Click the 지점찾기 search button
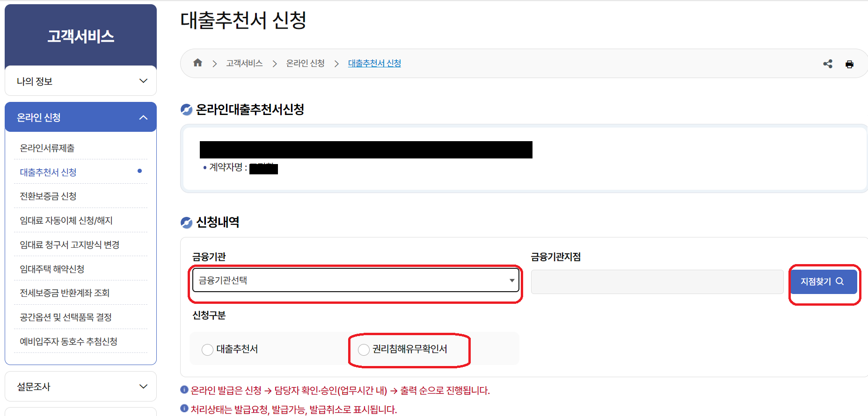This screenshot has height=416, width=868. click(x=824, y=281)
